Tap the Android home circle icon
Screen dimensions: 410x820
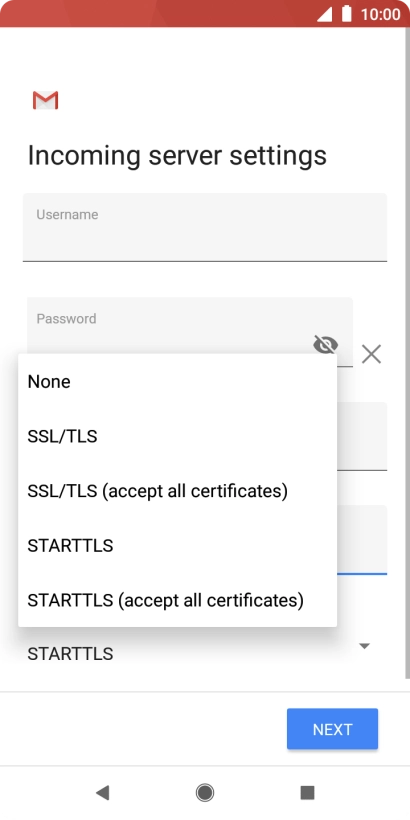point(205,793)
